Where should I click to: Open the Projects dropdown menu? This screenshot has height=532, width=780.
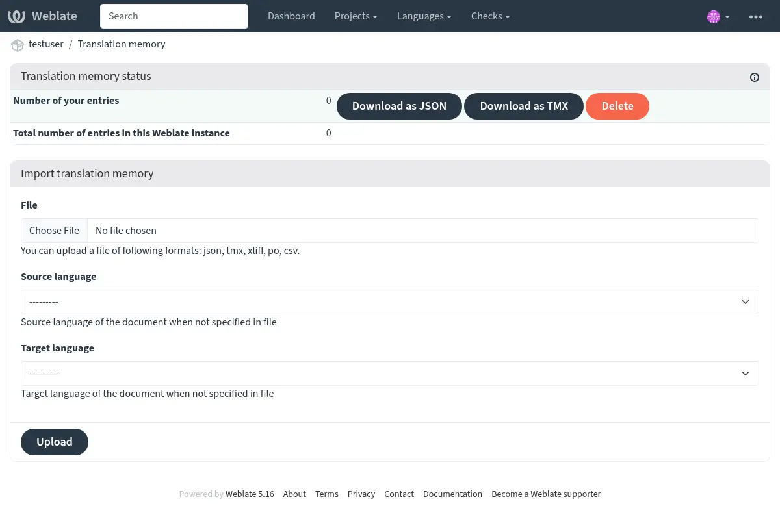pyautogui.click(x=356, y=16)
